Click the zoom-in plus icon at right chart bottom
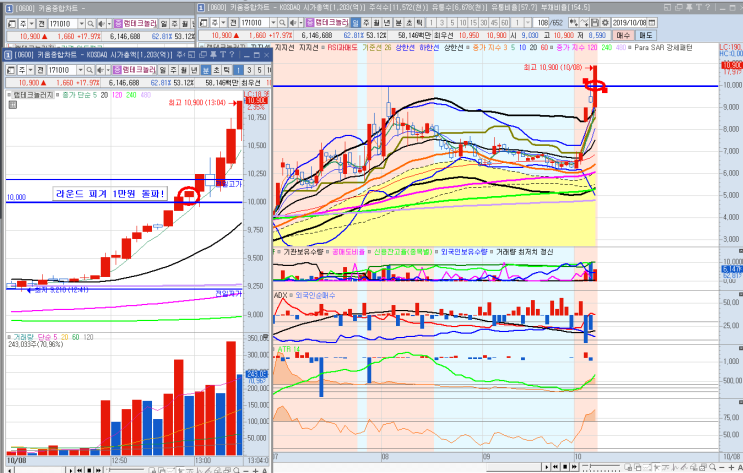 pyautogui.click(x=731, y=467)
